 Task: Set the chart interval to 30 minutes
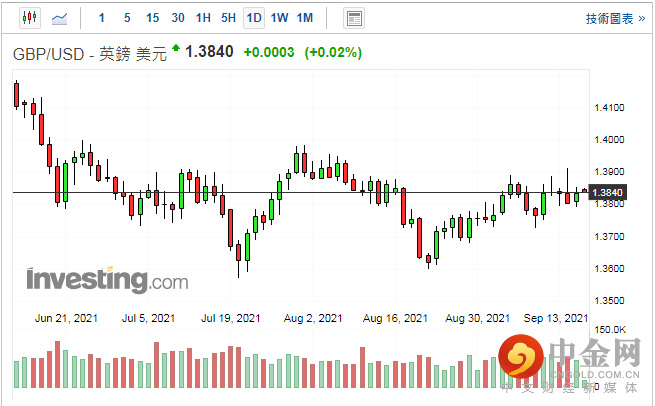pyautogui.click(x=178, y=18)
